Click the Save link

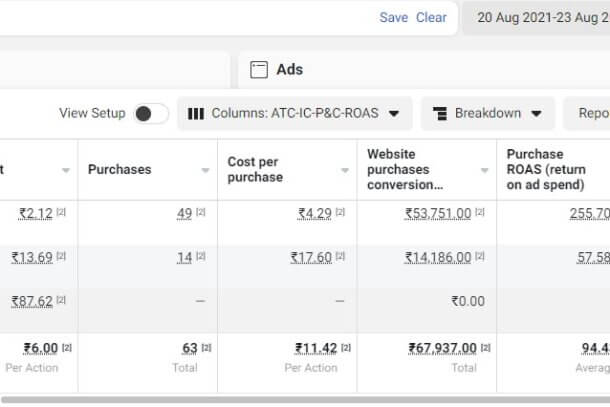pos(393,18)
